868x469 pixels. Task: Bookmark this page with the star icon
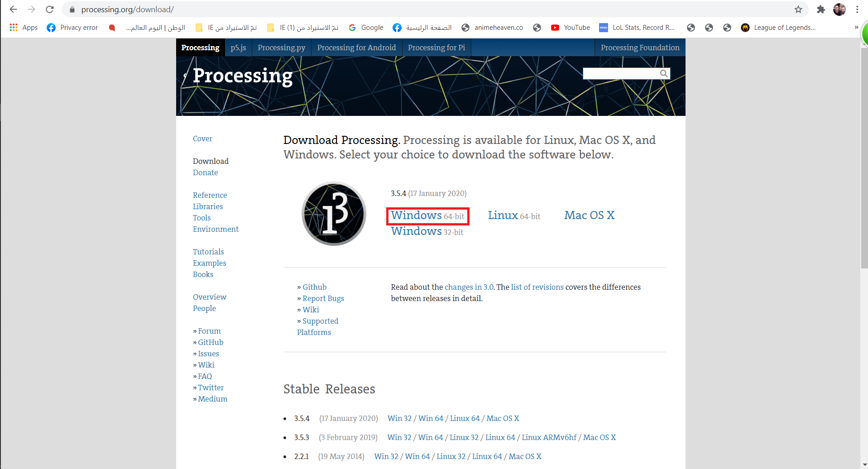pyautogui.click(x=798, y=10)
